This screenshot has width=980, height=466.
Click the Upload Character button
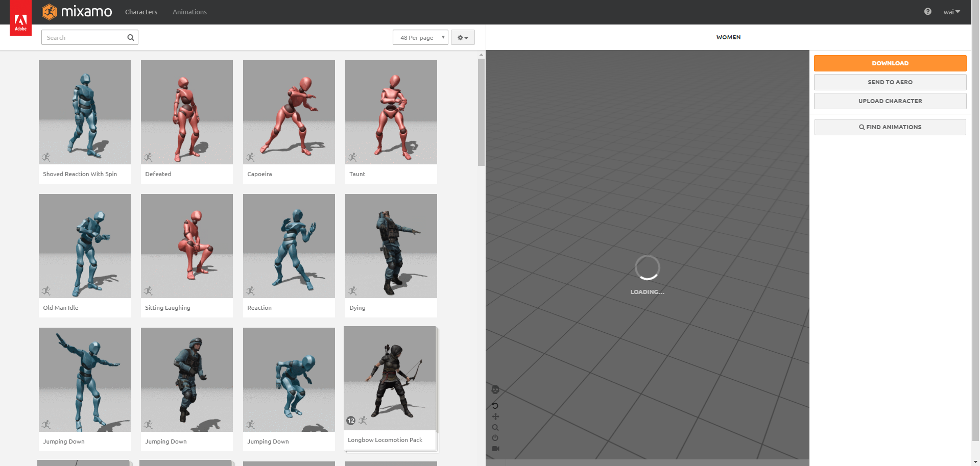pyautogui.click(x=890, y=101)
